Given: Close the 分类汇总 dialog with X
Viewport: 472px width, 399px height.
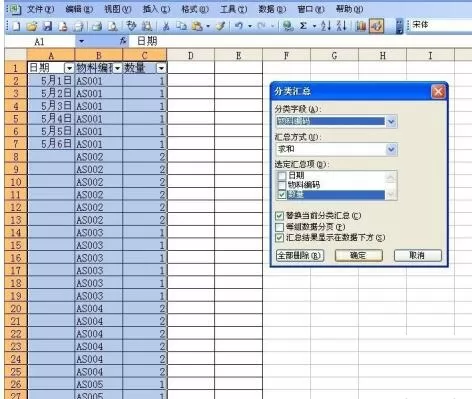Looking at the screenshot, I should 438,91.
